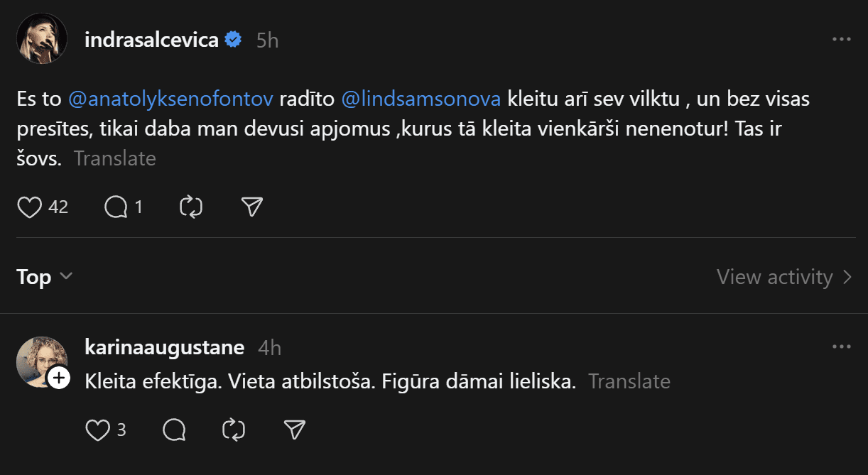Like the indrasalcevica post
Screen dimensions: 868x475
(29, 207)
